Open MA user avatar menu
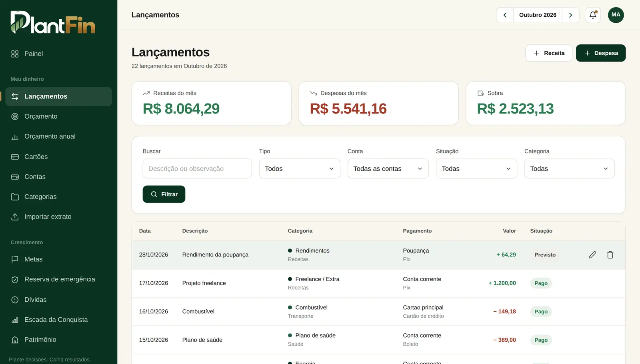Screen dimensions: 640x364 tap(616, 15)
